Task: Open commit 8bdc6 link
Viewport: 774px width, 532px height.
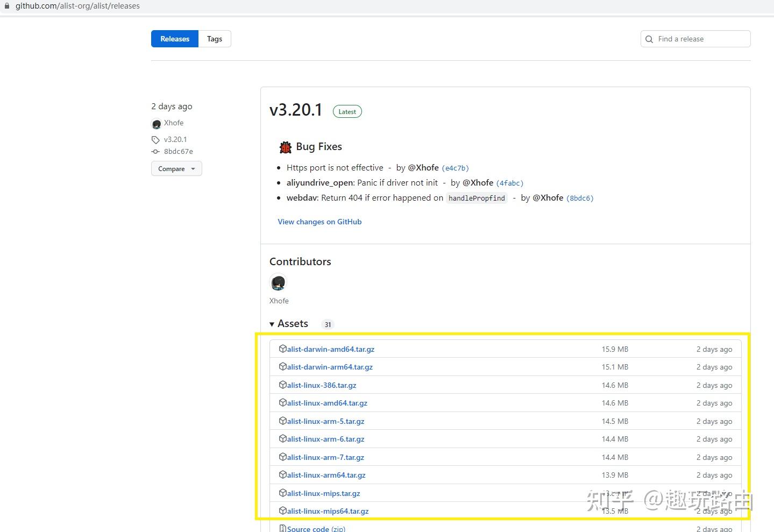Action: click(x=580, y=198)
